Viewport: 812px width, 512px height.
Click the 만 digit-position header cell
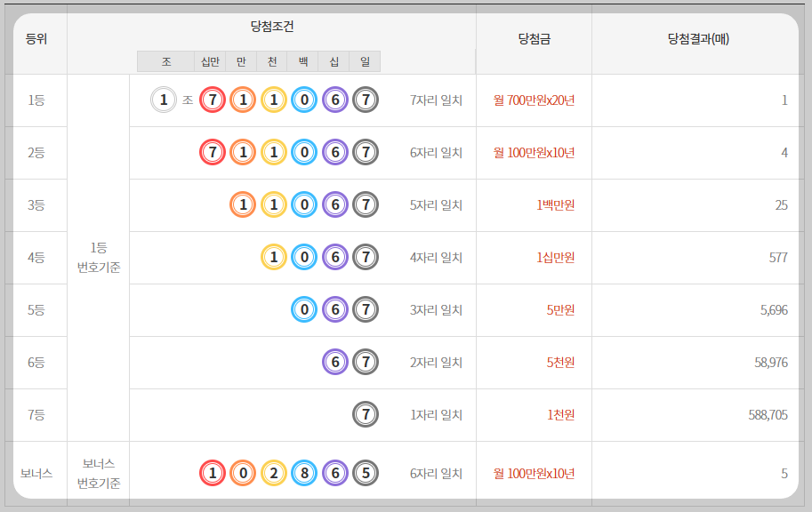[x=241, y=61]
